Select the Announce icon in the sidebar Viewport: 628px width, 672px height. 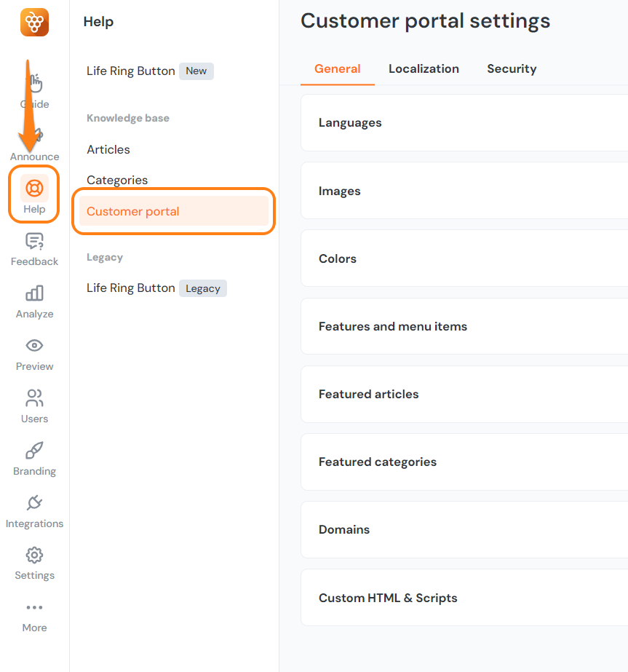[34, 143]
